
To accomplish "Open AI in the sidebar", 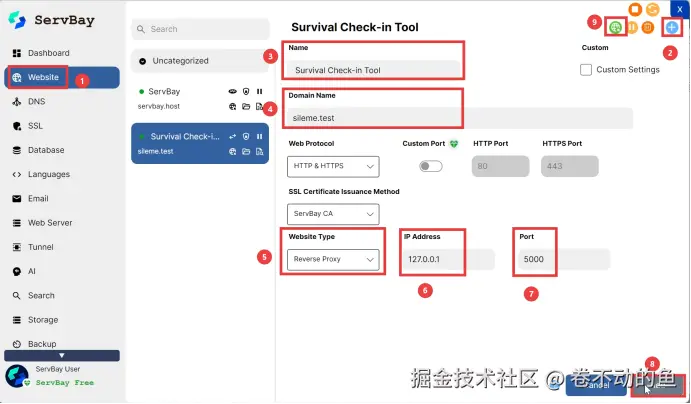I will point(62,271).
